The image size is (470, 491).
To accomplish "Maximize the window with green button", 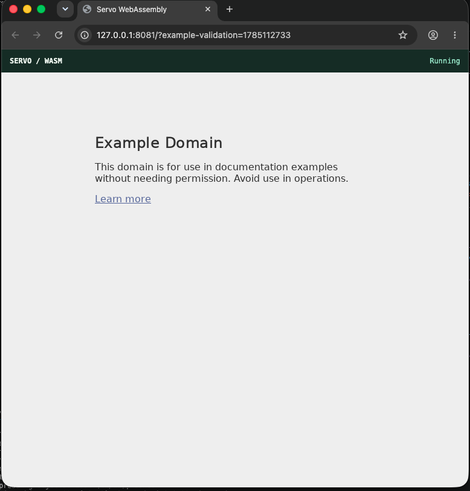I will click(41, 9).
